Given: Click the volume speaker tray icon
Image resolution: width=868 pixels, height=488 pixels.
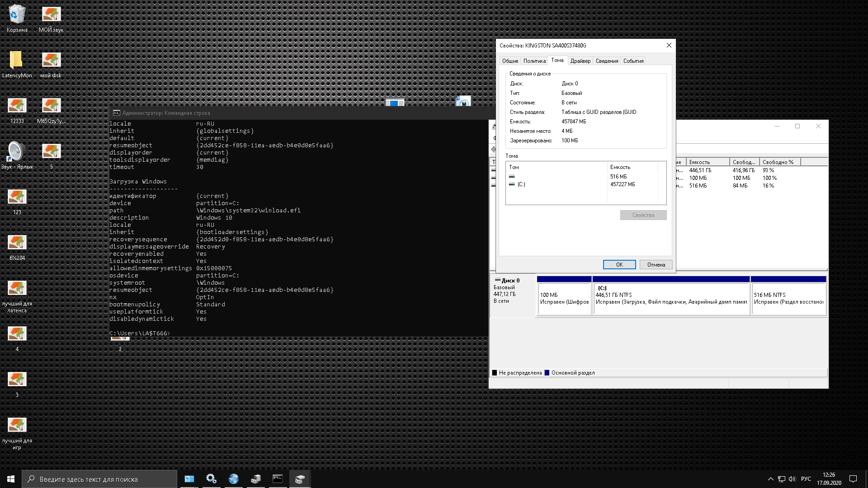Looking at the screenshot, I should click(x=792, y=479).
